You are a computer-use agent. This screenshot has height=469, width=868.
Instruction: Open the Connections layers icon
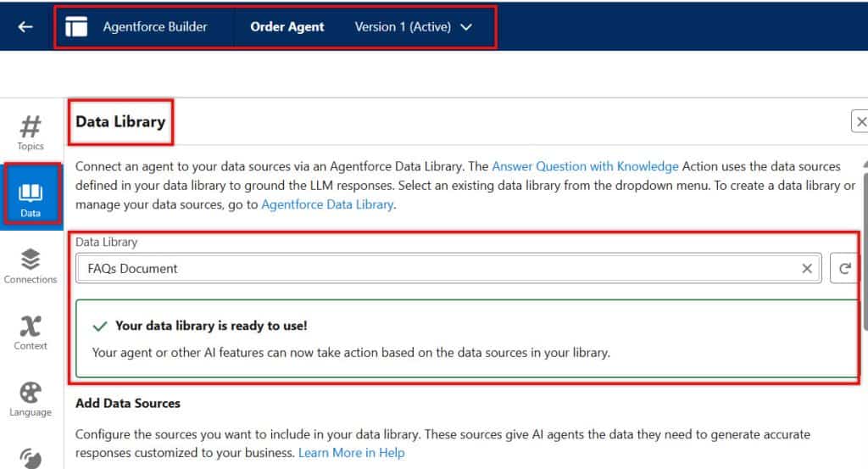click(x=31, y=260)
